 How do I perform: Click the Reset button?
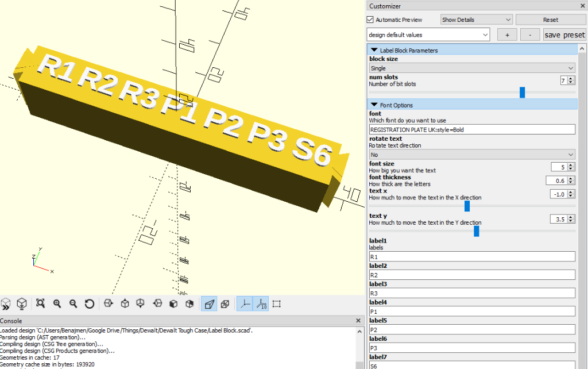[x=551, y=20]
